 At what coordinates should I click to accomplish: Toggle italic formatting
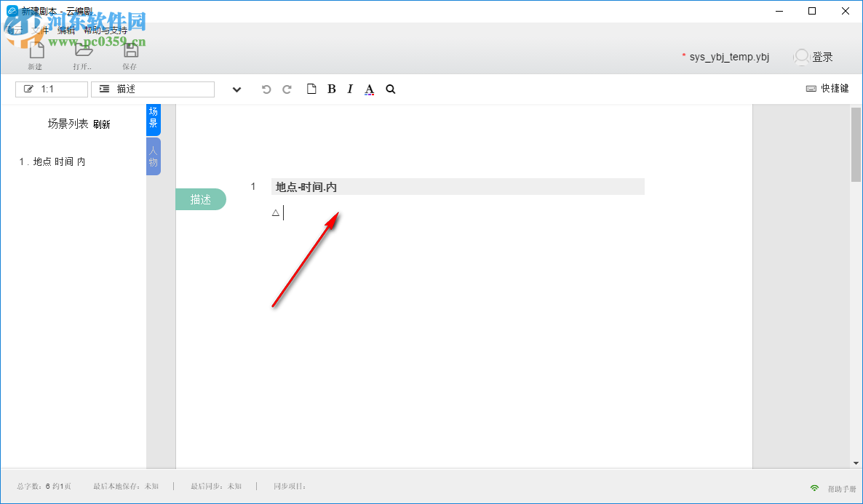tap(350, 89)
